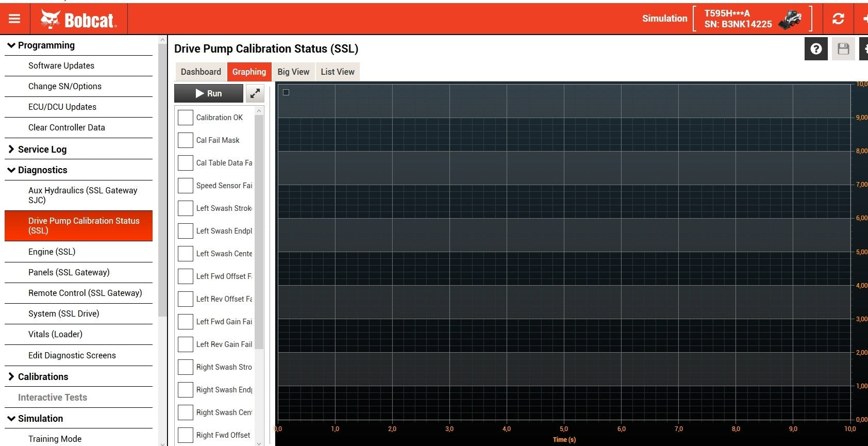Select Engine (SSL) diagnostics
This screenshot has height=446, width=868.
(52, 252)
